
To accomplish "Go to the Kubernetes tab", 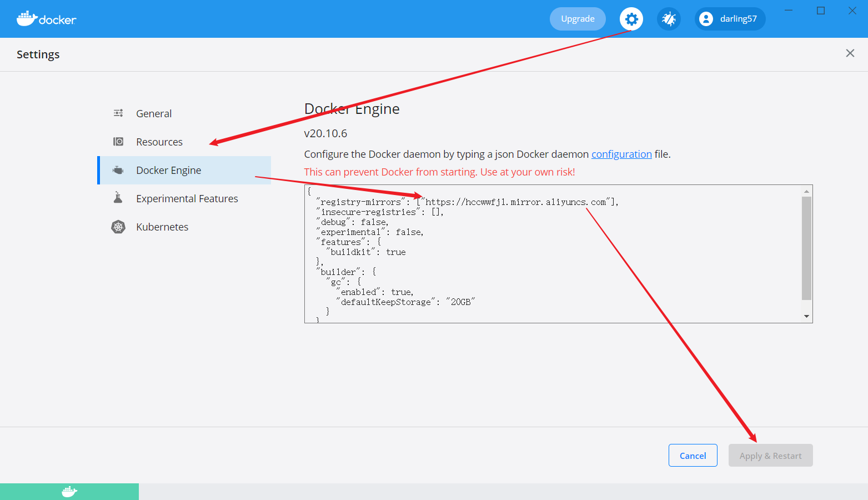I will tap(184, 227).
